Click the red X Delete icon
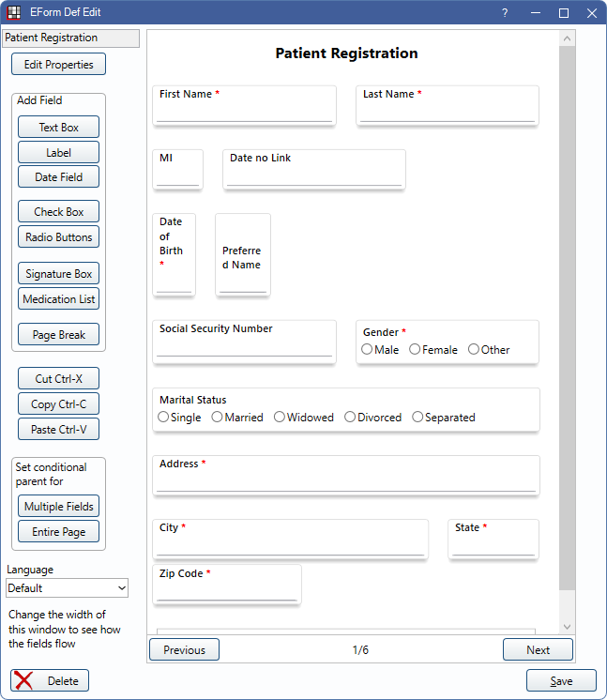 click(23, 681)
